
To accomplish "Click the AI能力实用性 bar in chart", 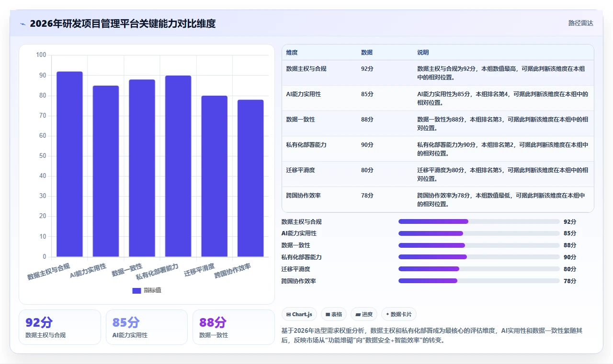I will pos(106,171).
